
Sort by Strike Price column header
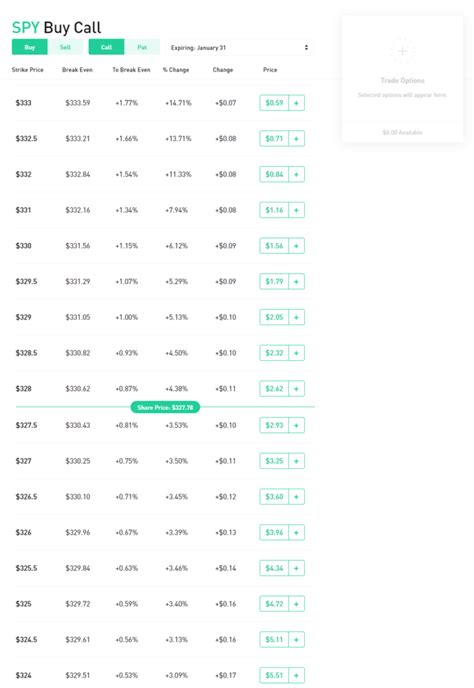28,70
